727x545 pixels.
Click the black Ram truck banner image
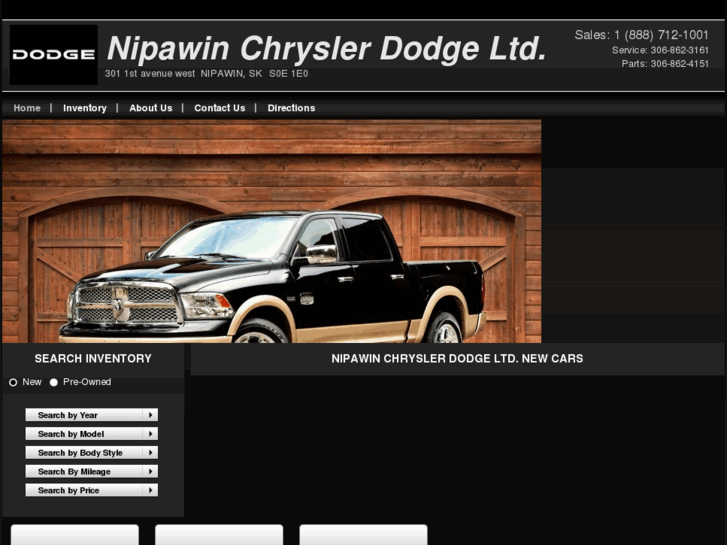(x=272, y=231)
